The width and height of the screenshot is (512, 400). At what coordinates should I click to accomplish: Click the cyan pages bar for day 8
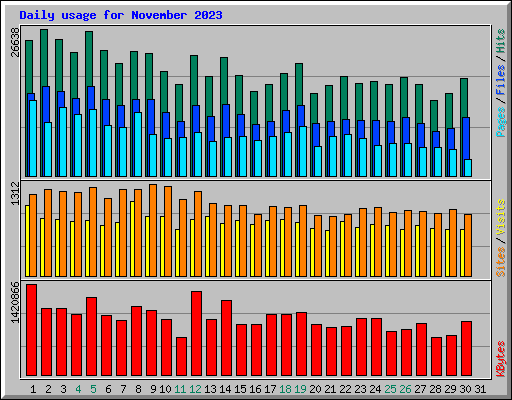[138, 144]
